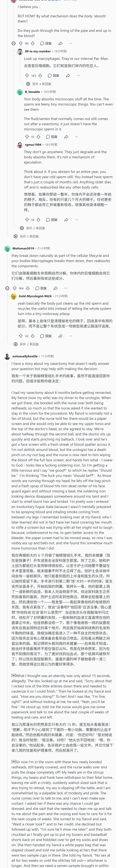
Task: Share the comment with 90 votes
Action: [x=60, y=44]
